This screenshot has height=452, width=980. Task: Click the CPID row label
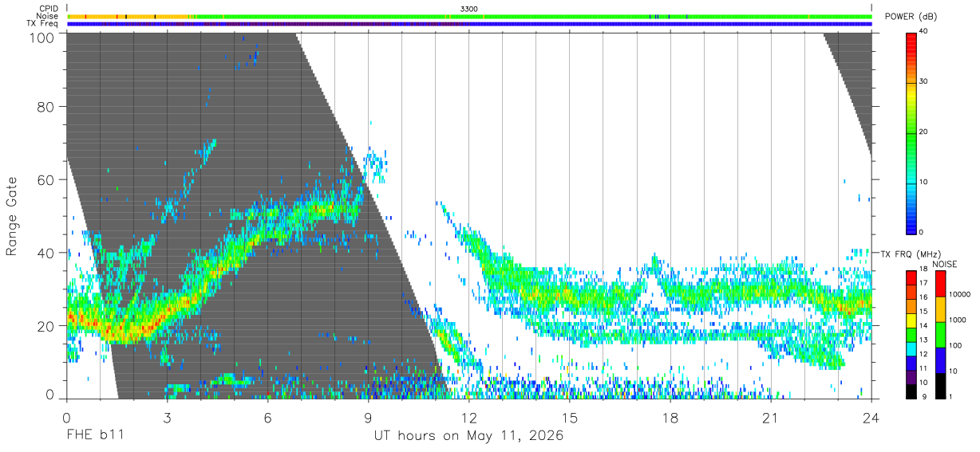pyautogui.click(x=49, y=9)
